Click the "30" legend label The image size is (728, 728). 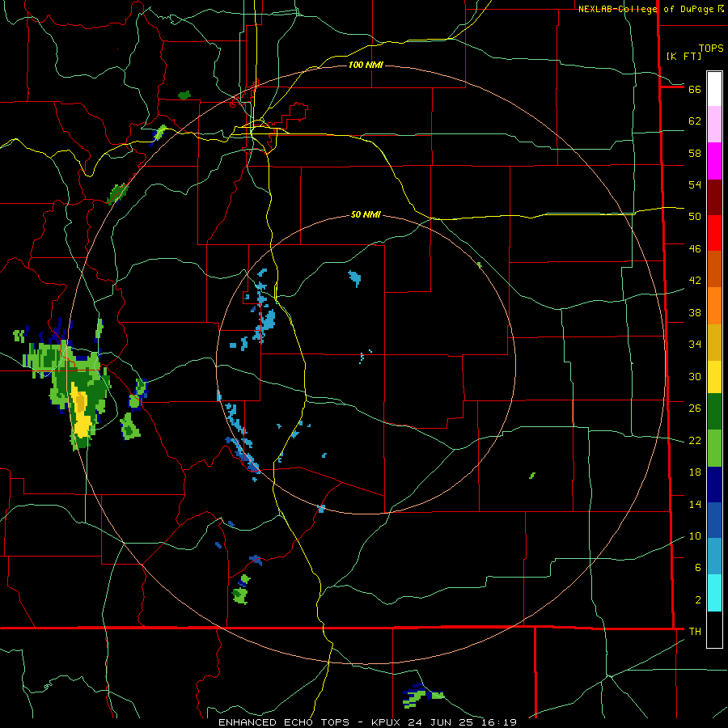coord(695,376)
